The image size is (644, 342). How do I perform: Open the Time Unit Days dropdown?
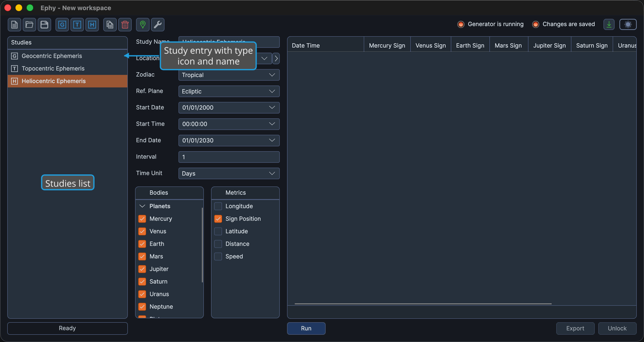229,173
